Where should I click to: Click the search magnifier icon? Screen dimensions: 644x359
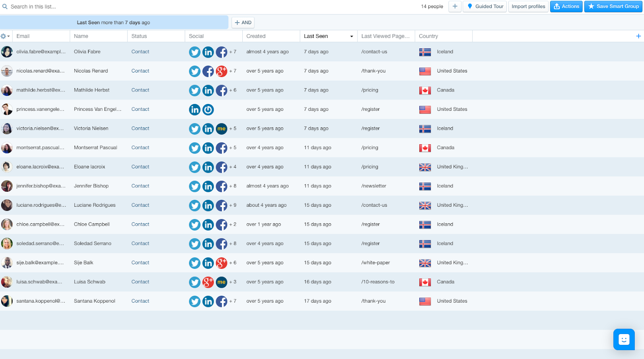5,6
